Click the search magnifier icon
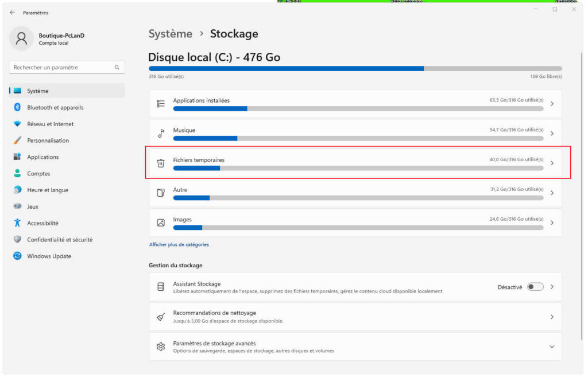 click(x=117, y=68)
